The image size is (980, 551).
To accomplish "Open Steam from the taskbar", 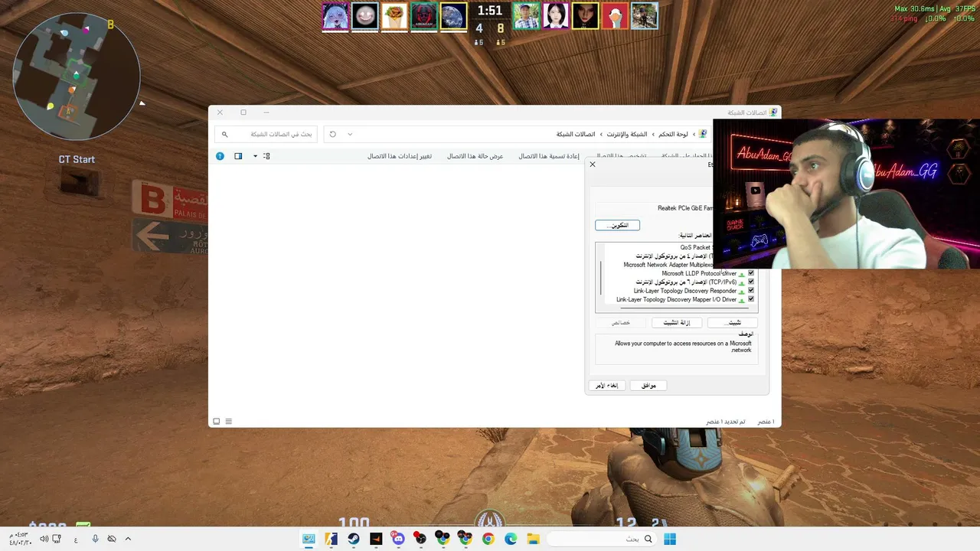I will (x=353, y=539).
